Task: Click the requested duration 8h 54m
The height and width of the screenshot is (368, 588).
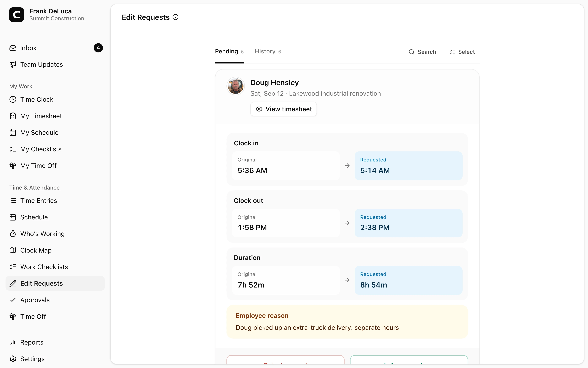Action: 373,285
